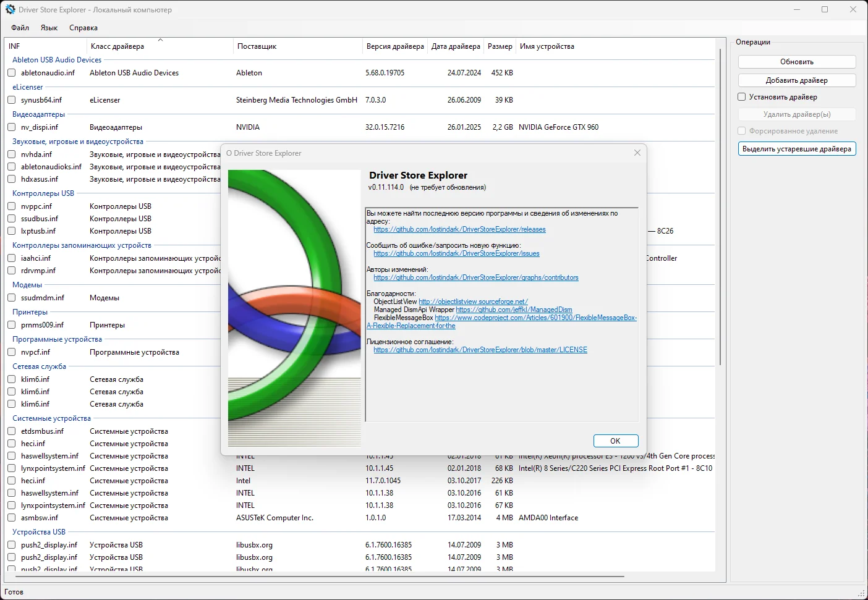Open the DriverStoreExplorer releases link

[459, 229]
